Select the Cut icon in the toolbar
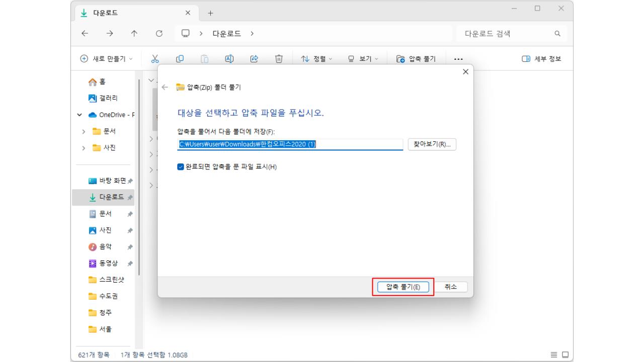644x362 pixels. click(x=155, y=58)
